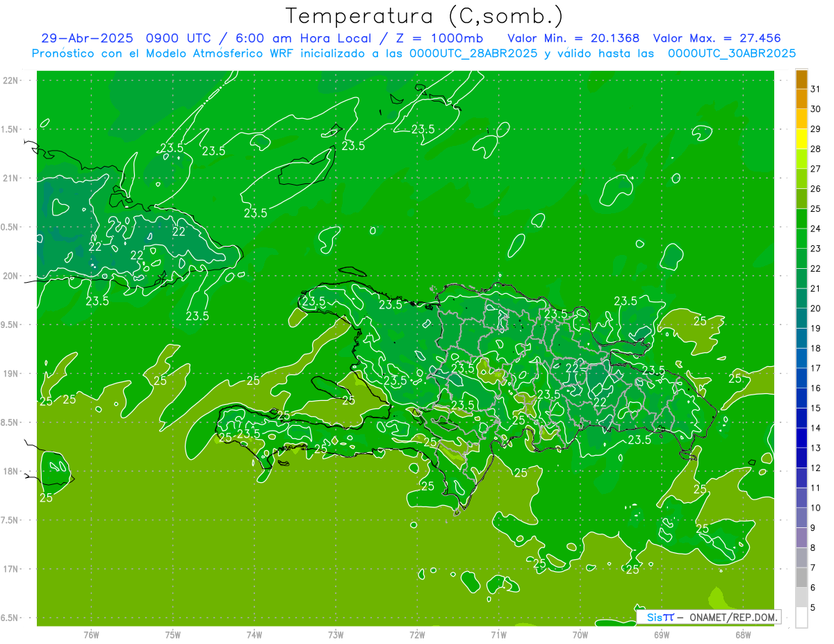Click the '0000UTC_30ABR2025' valid-until timestamp
The height and width of the screenshot is (644, 834).
pyautogui.click(x=732, y=53)
